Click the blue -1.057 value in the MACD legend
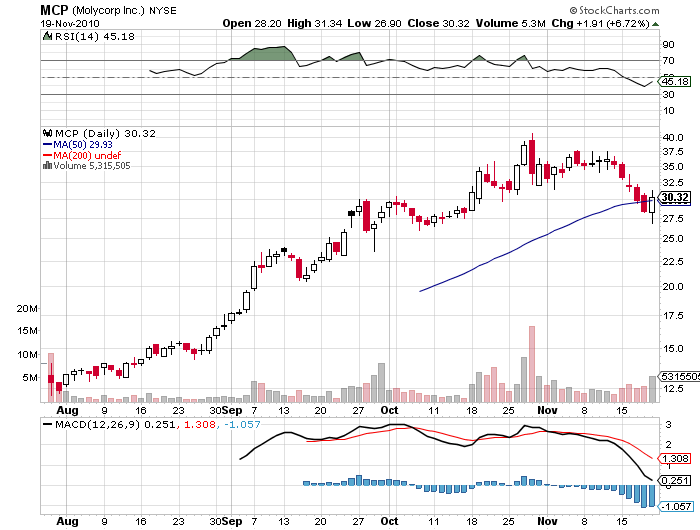 [x=242, y=425]
